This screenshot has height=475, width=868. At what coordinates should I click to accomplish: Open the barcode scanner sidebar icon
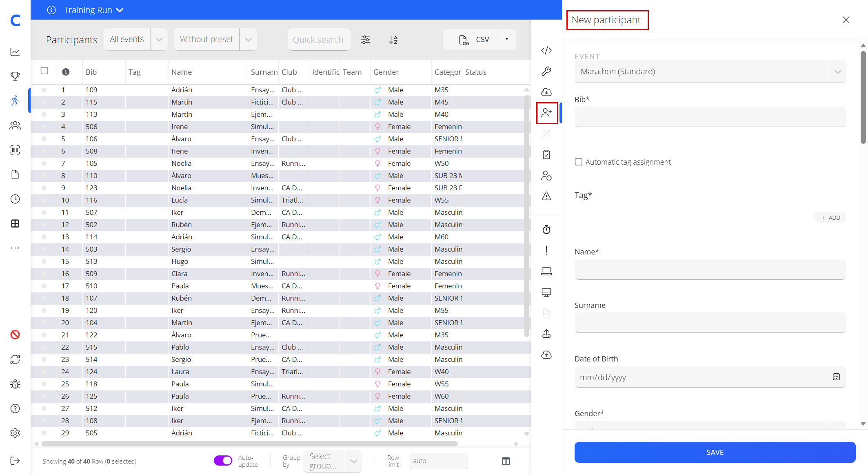(15, 150)
